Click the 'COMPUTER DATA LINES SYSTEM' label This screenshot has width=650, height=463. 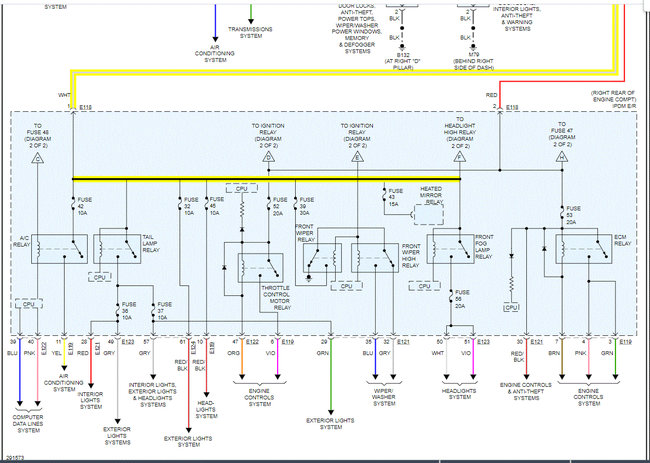28,424
